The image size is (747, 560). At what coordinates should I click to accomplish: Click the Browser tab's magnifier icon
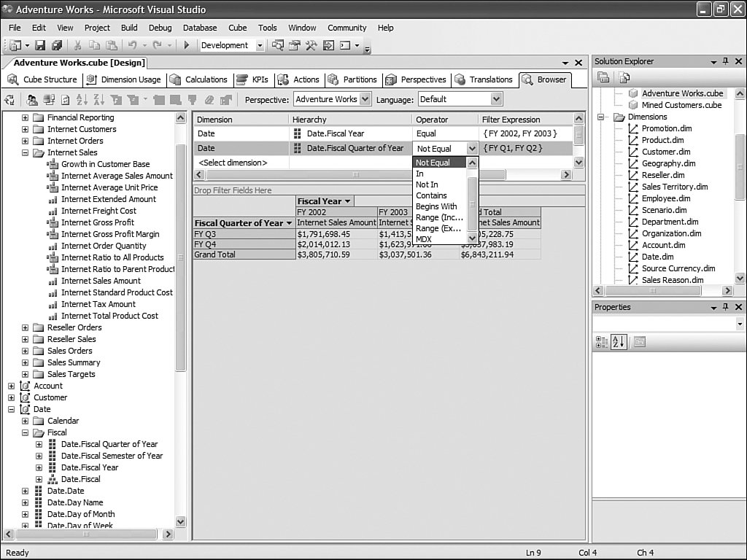tap(527, 79)
